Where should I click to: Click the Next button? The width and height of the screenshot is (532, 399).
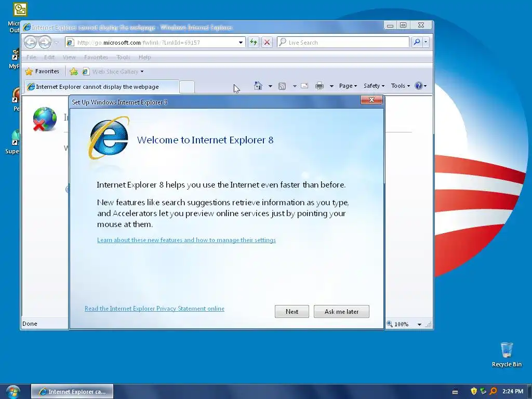[292, 312]
